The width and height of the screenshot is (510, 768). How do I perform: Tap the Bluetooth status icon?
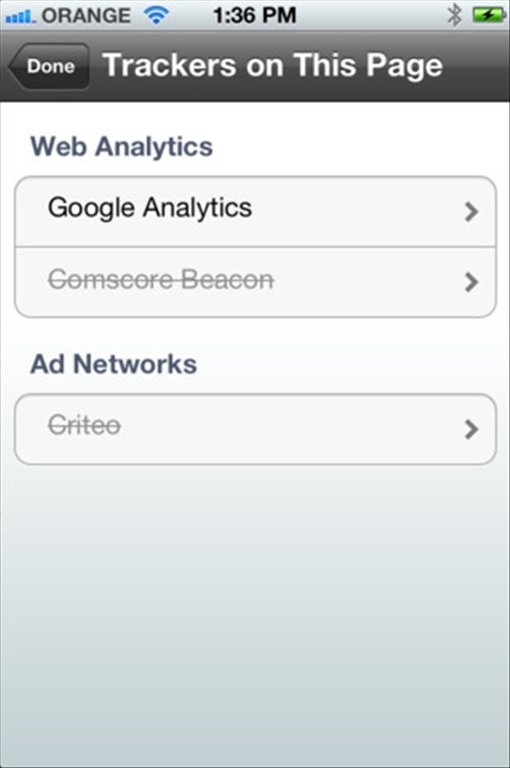(x=454, y=15)
